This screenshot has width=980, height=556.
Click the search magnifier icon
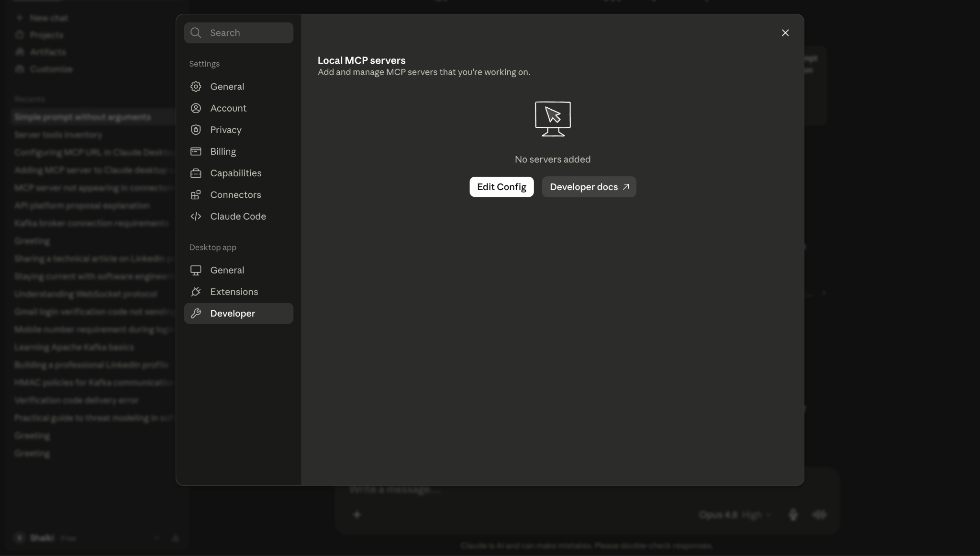pyautogui.click(x=196, y=33)
